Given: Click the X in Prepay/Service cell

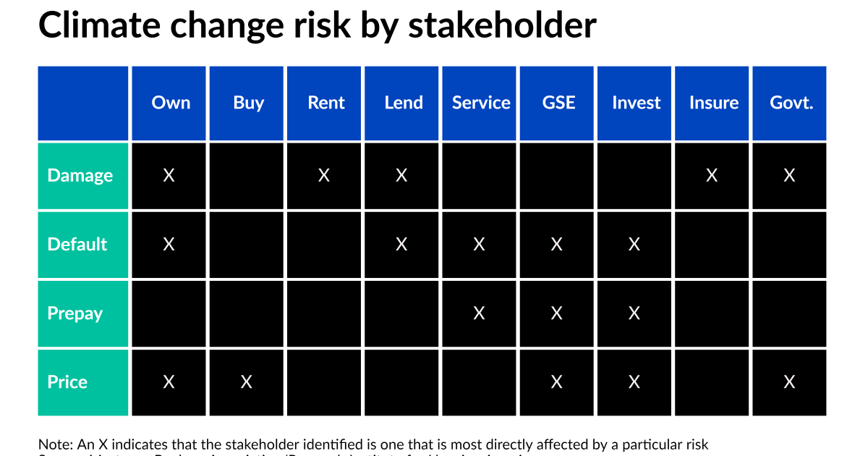Looking at the screenshot, I should point(479,313).
